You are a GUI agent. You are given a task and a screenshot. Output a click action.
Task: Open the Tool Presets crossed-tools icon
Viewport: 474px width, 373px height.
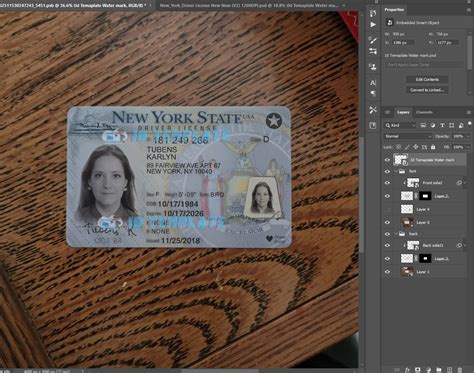pyautogui.click(x=373, y=109)
